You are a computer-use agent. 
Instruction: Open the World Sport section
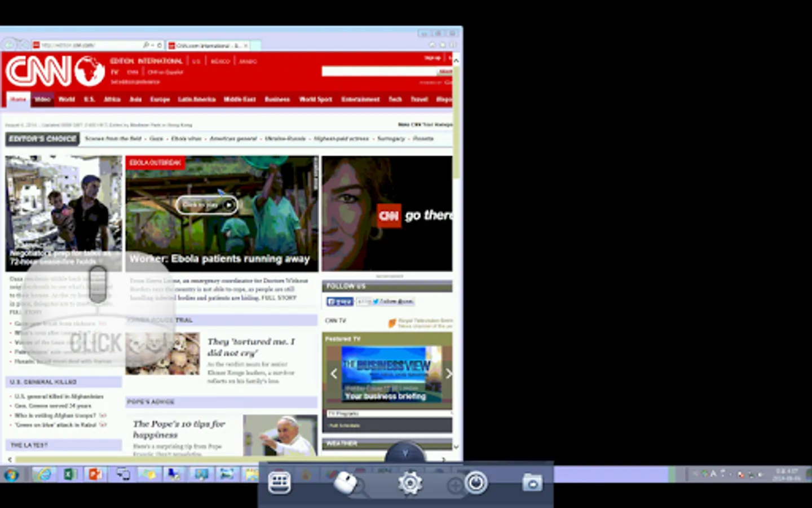316,99
